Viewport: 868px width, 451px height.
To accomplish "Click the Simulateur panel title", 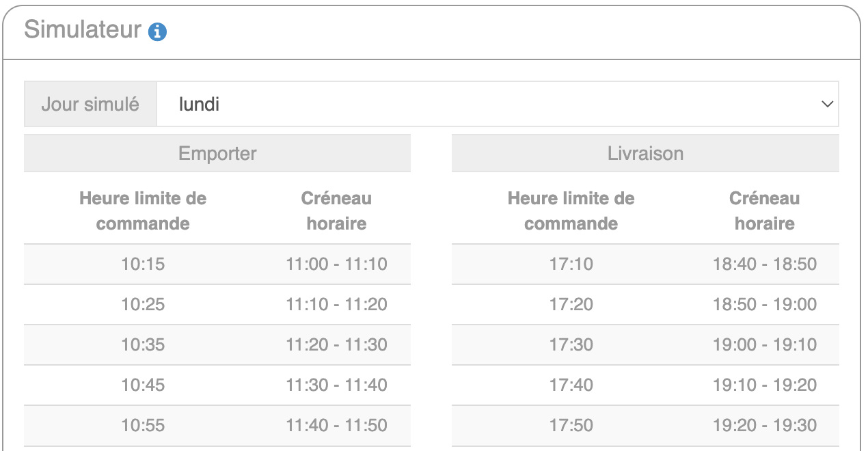I will click(x=83, y=30).
